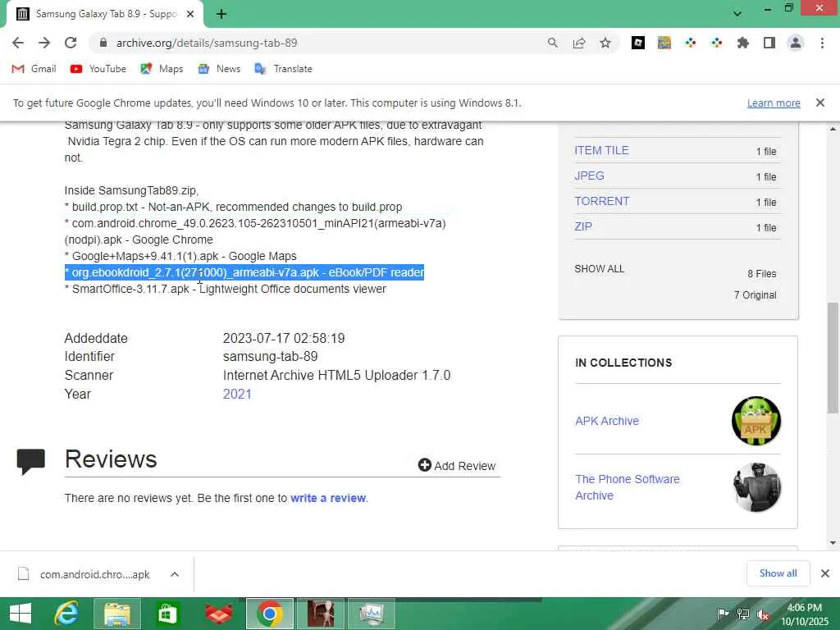View site security lock info
This screenshot has height=630, width=840.
pos(103,43)
